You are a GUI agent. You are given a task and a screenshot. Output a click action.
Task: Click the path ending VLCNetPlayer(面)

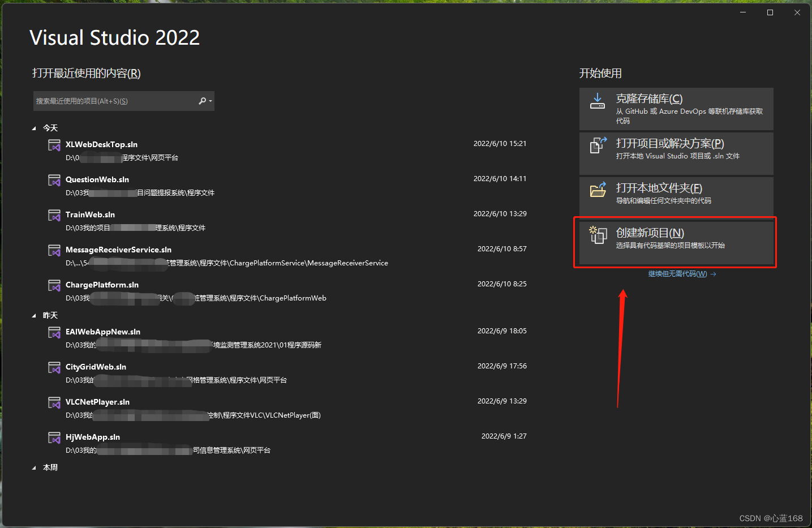coord(193,415)
